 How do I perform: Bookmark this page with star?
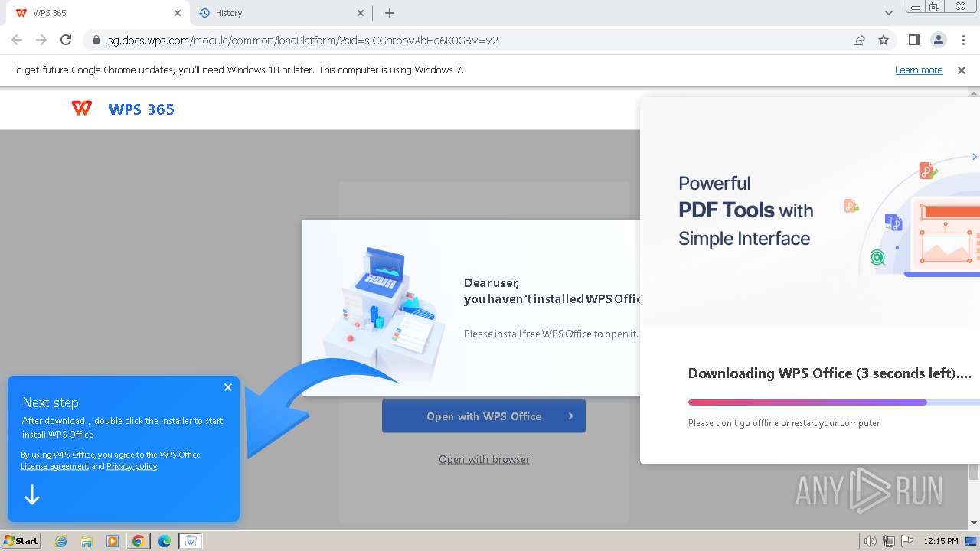tap(884, 41)
